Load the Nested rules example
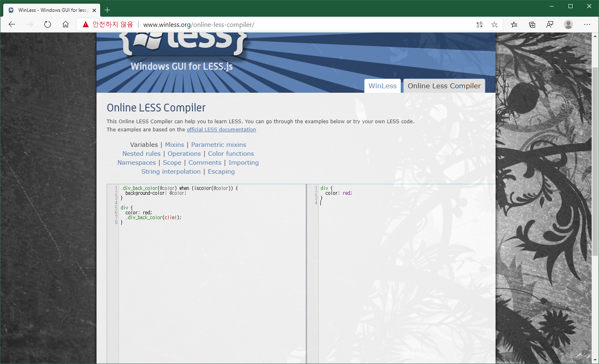The image size is (599, 364). point(141,153)
